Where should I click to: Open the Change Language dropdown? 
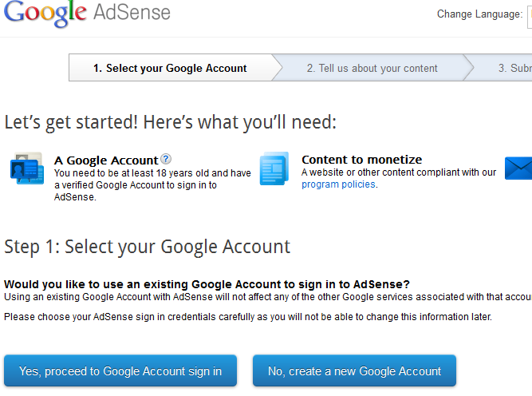(x=529, y=14)
